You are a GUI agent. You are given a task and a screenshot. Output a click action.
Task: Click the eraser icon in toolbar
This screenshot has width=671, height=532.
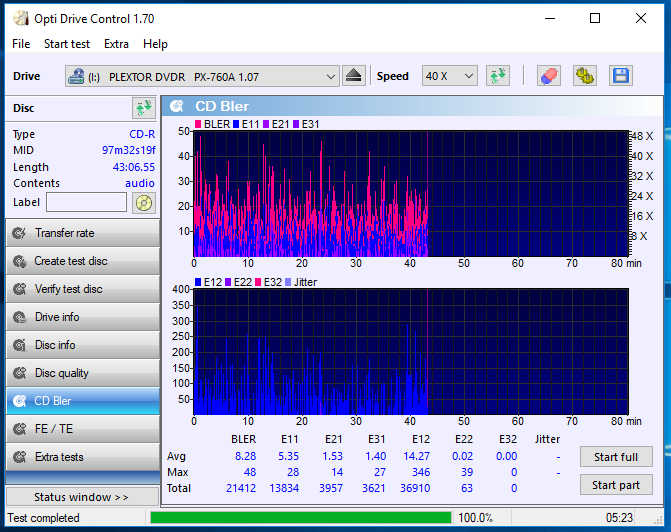[549, 76]
